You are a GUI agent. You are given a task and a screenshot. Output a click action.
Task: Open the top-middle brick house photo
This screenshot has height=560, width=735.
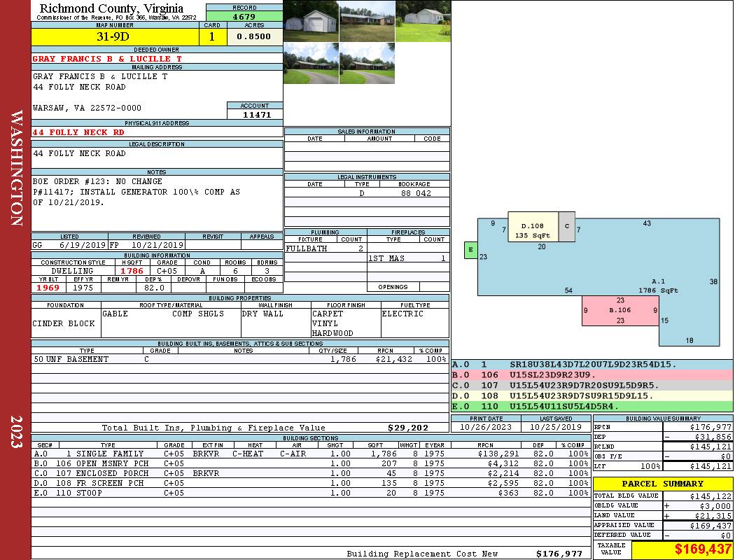(367, 21)
